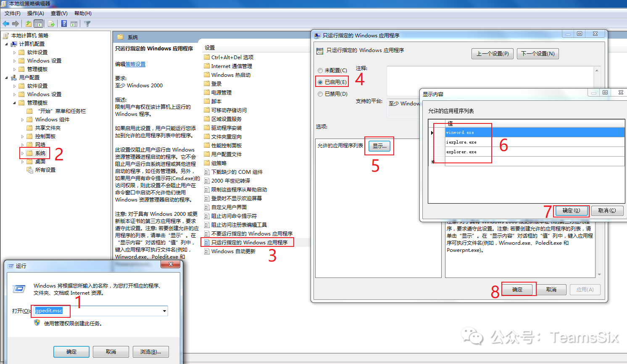Select the iexplore.exe list row
627x364 pixels.
pos(535,142)
